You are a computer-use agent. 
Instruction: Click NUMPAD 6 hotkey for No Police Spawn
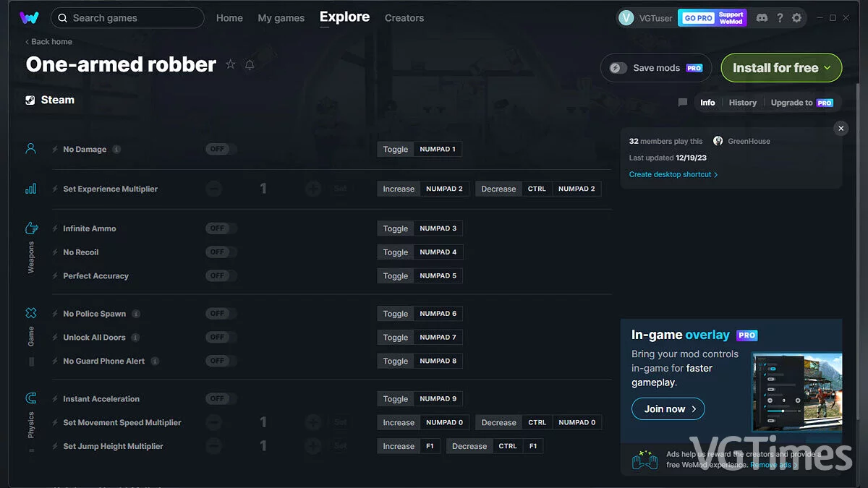(x=438, y=314)
